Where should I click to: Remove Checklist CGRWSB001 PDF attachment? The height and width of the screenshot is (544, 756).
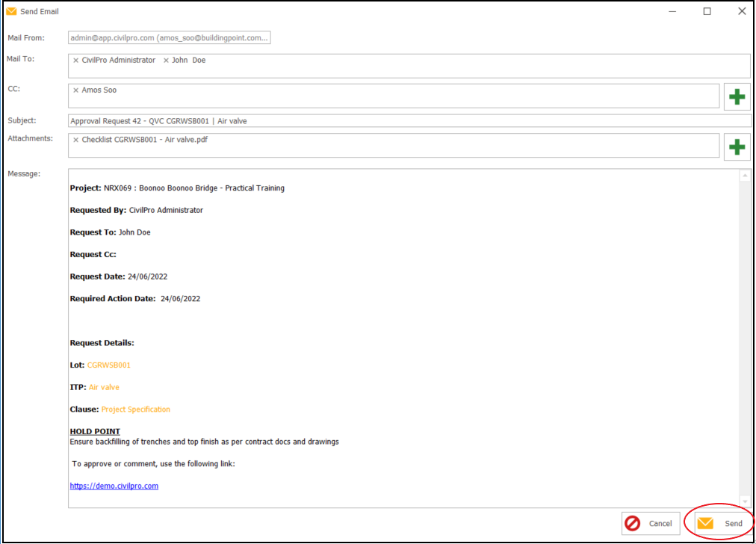[75, 140]
